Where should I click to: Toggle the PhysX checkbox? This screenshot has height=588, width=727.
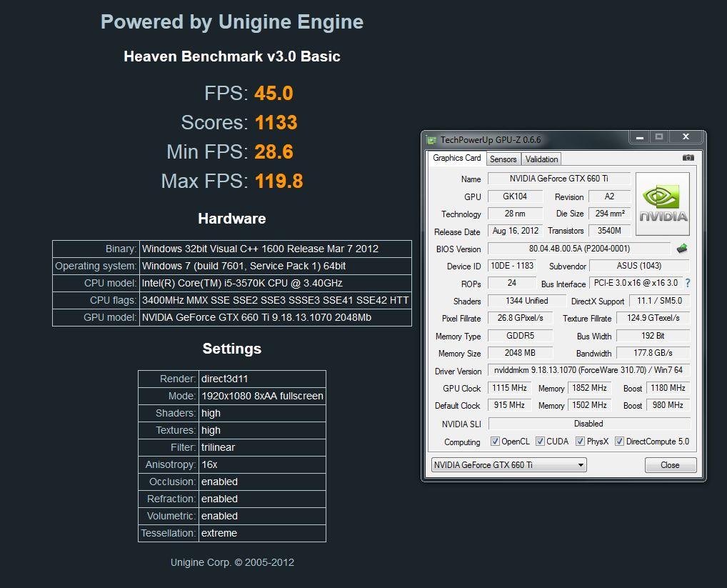point(580,441)
